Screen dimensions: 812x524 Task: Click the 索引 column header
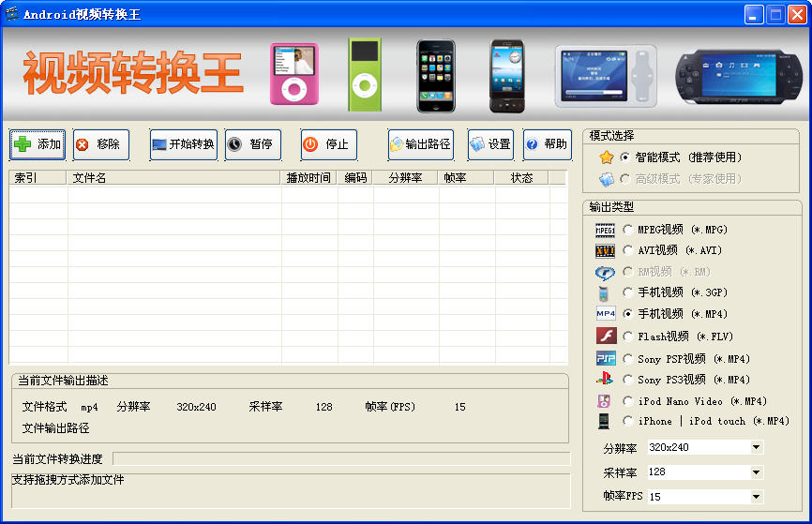coord(38,178)
